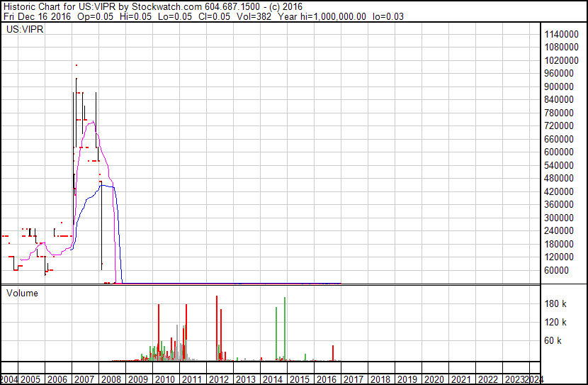Click the 120000 price axis value
The width and height of the screenshot is (588, 385).
[x=559, y=257]
